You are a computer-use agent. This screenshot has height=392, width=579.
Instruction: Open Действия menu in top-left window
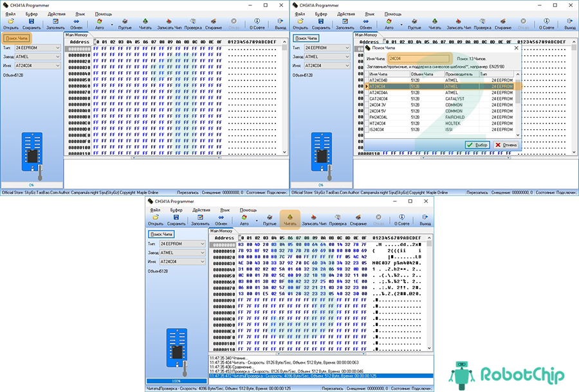click(x=56, y=13)
